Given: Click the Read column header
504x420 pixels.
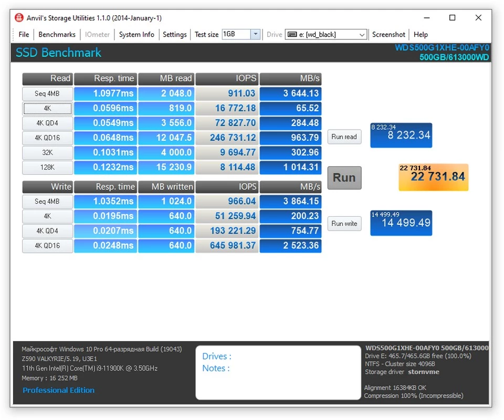Looking at the screenshot, I should tap(48, 79).
